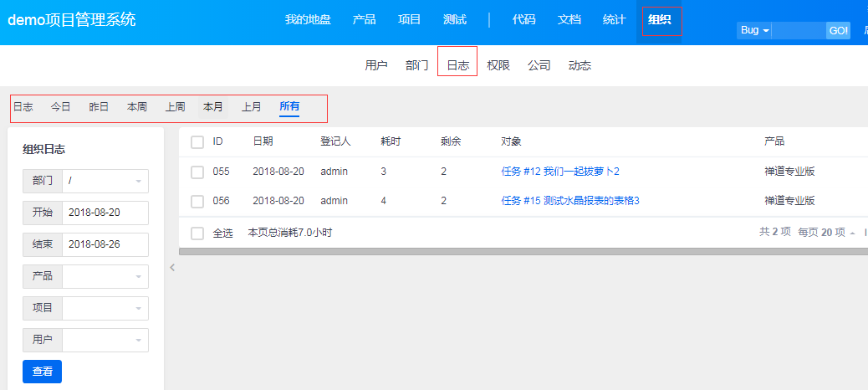
Task: Select the 上月 filter tab
Action: click(x=252, y=107)
